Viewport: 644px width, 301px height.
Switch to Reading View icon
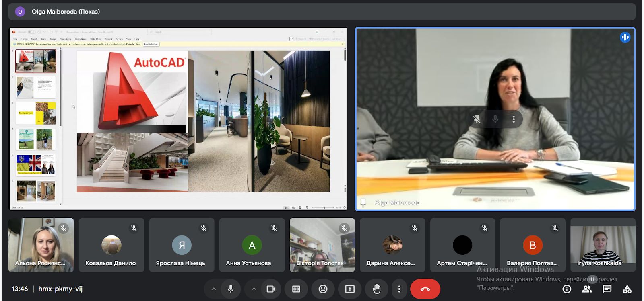(300, 207)
